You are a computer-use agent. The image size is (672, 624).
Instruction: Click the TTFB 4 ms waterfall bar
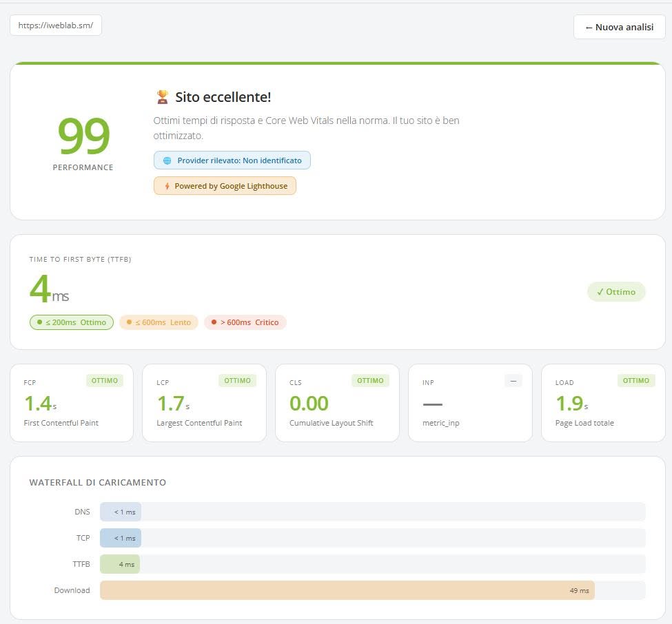coord(120,564)
